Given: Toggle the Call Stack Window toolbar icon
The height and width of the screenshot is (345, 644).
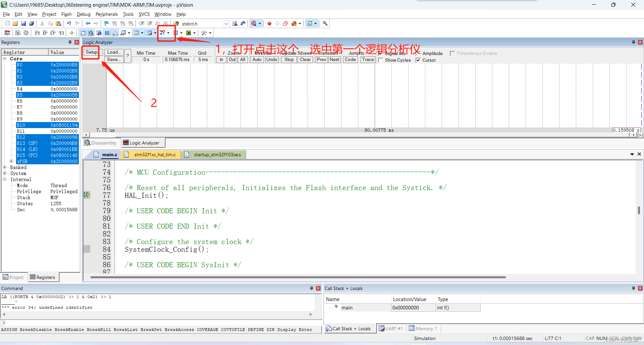Looking at the screenshot, I should pyautogui.click(x=115, y=33).
